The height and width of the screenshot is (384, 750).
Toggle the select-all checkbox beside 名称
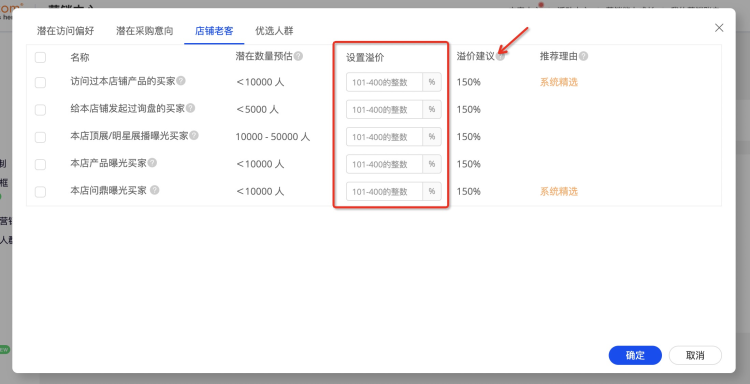pos(40,57)
